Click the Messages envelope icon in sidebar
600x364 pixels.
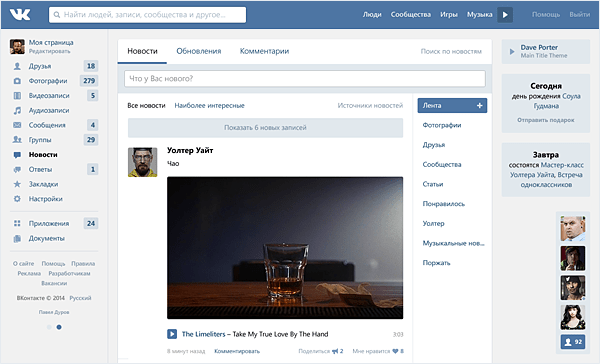(x=17, y=125)
